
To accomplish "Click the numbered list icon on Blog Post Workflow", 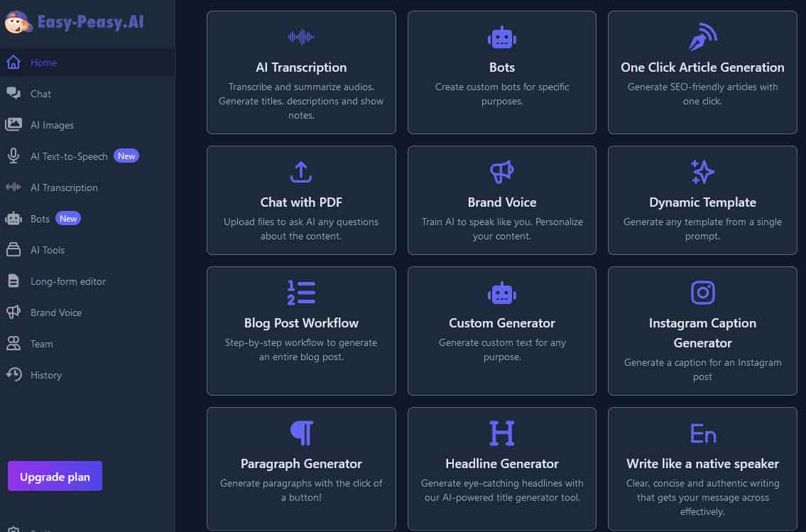I will coord(301,293).
